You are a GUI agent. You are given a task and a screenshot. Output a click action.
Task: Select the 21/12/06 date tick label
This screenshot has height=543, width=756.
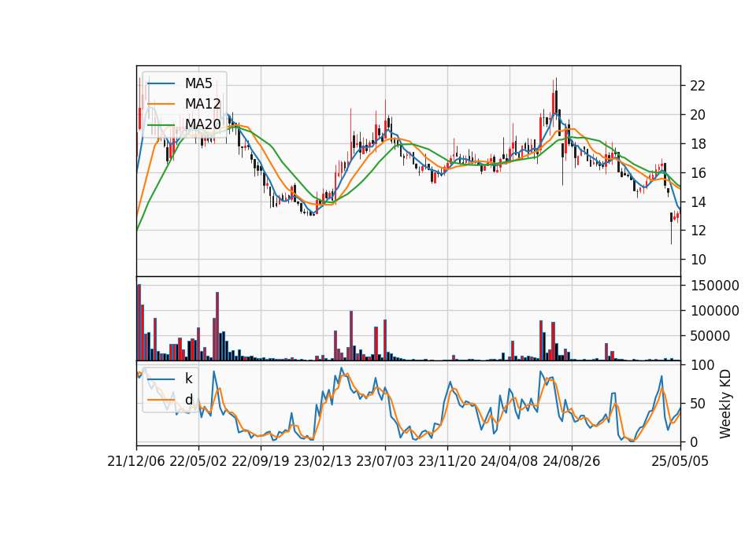[x=136, y=461]
